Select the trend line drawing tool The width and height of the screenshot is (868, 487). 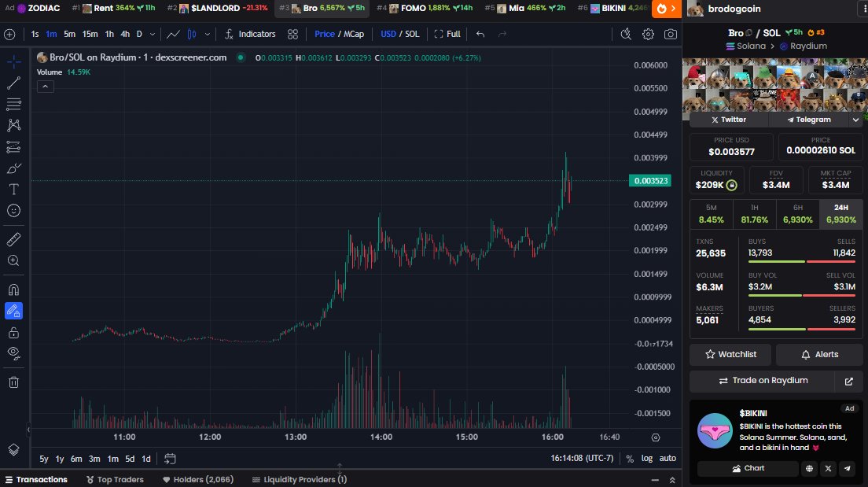click(x=14, y=83)
